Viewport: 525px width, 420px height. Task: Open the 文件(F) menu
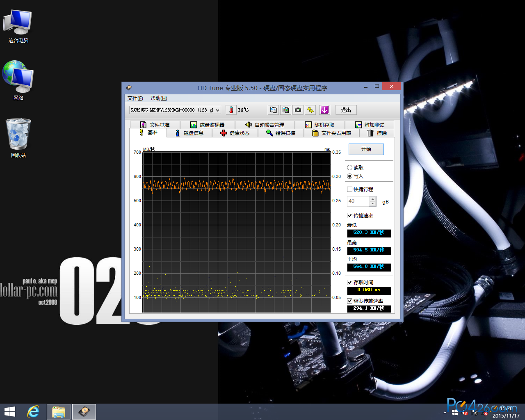[x=135, y=98]
